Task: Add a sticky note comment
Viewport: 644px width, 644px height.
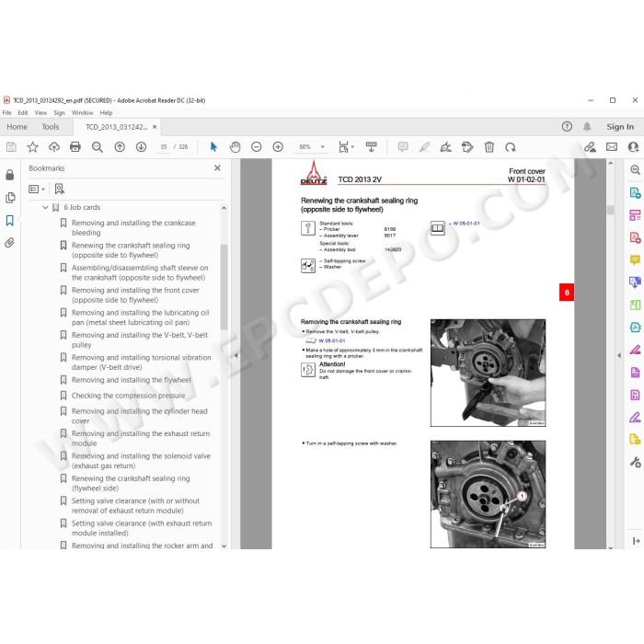Action: click(x=403, y=147)
